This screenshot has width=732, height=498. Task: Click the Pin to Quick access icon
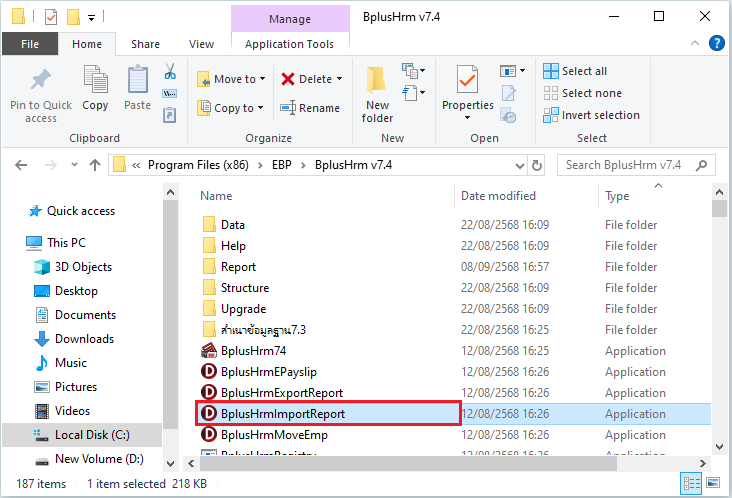click(41, 82)
